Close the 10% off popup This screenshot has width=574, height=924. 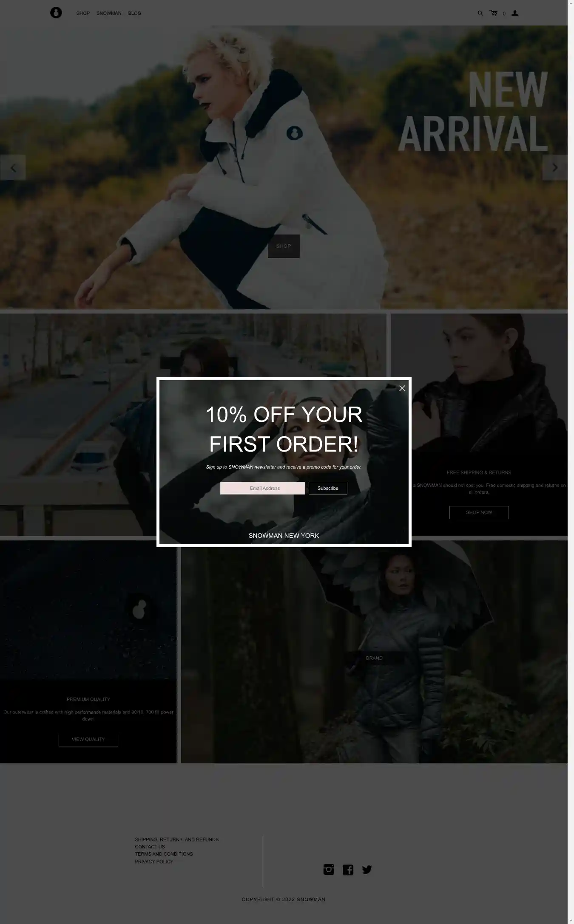[x=402, y=388]
